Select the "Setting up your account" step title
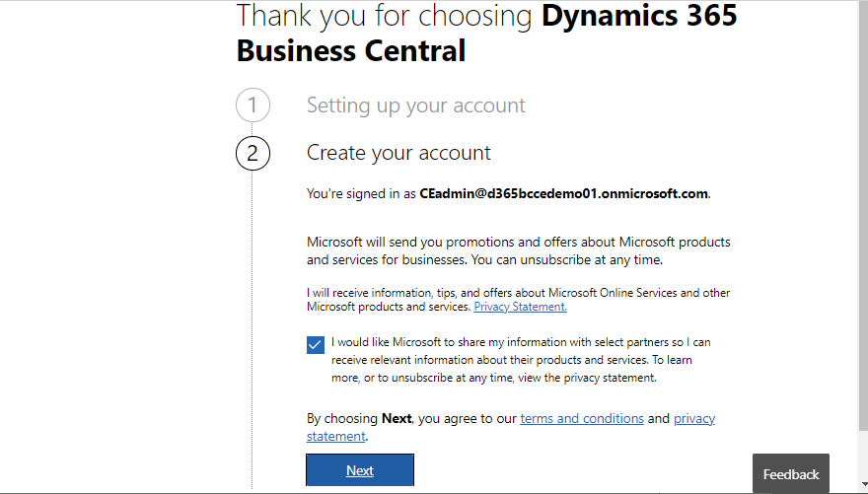 tap(415, 106)
